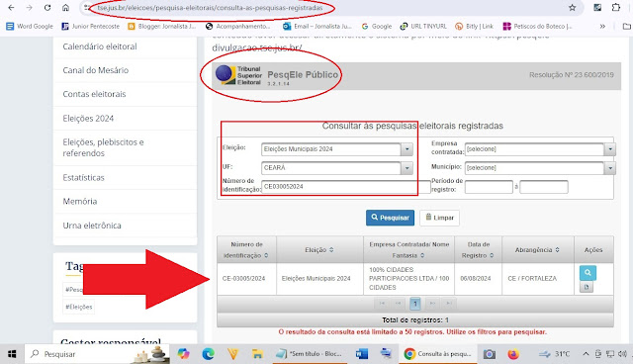
Task: Select page 1 in the paginator
Action: (x=415, y=303)
